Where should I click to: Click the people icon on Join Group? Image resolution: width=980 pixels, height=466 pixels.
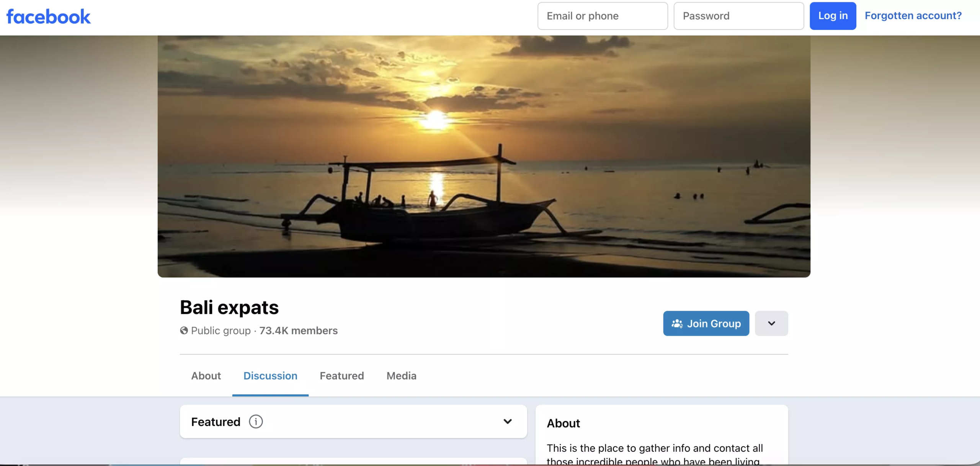[x=677, y=323]
